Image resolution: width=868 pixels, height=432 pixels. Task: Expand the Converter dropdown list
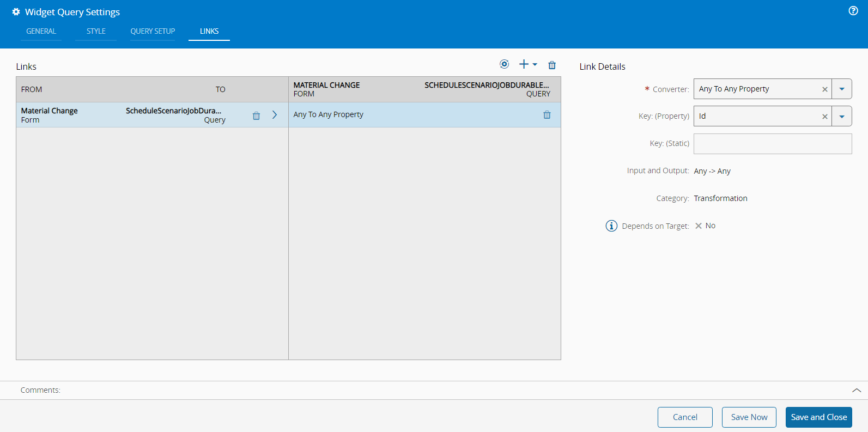842,89
